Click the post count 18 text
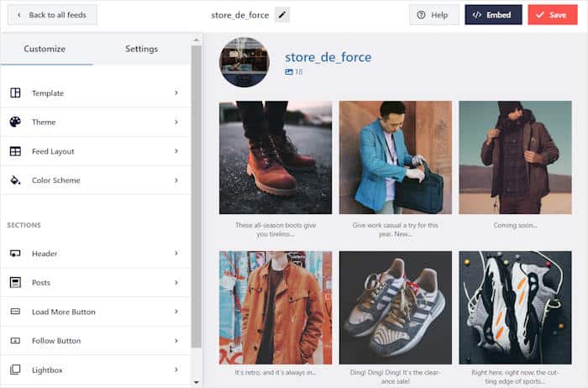 (299, 71)
